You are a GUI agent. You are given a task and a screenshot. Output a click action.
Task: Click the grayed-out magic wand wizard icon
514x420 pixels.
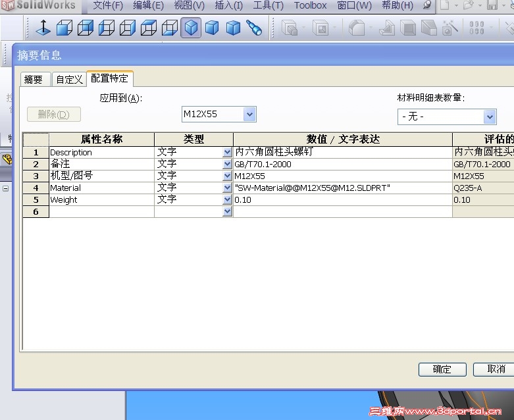450,28
